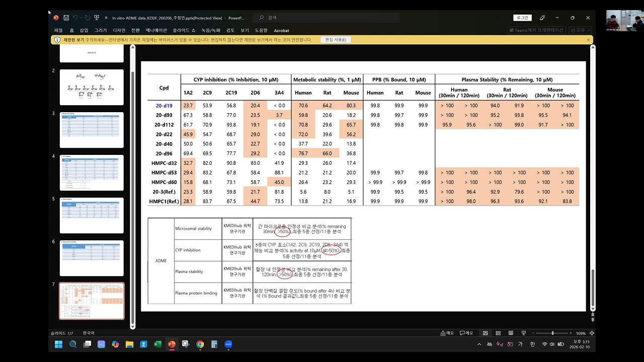Open Zoom app on taskbar
Screen dimensions: 644x362
[x=228, y=344]
